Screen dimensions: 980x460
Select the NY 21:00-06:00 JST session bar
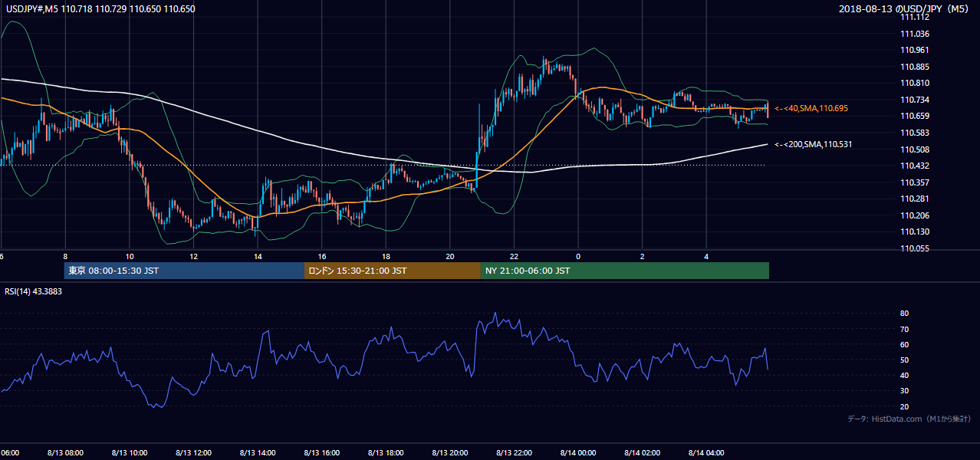[625, 271]
